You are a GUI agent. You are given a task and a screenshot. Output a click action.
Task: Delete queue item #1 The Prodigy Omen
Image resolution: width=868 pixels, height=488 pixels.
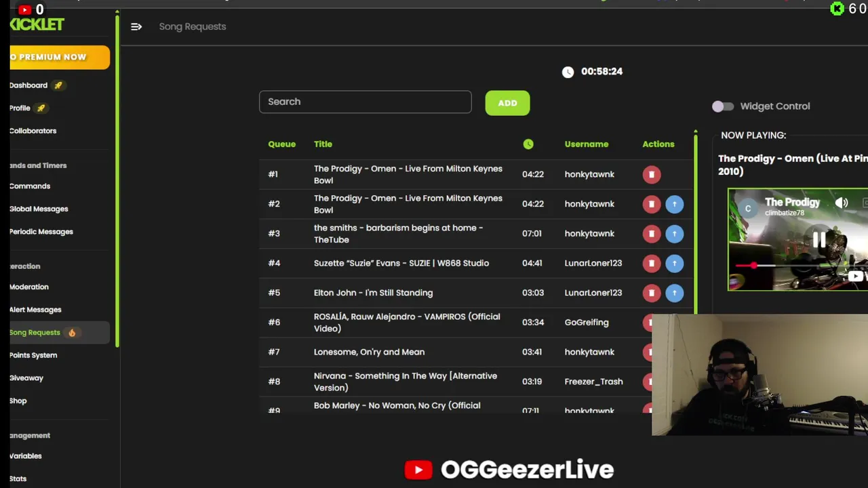pos(651,175)
